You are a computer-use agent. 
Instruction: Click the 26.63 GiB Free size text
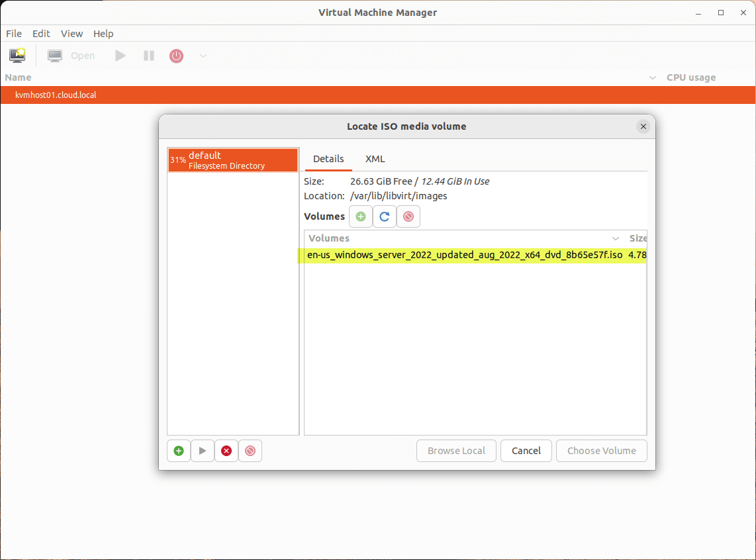click(x=381, y=181)
